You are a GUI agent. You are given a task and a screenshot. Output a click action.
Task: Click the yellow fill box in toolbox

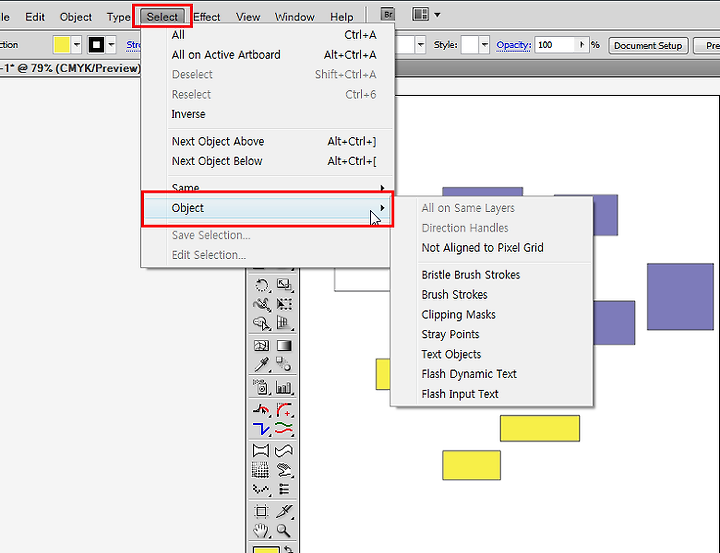tap(266, 549)
